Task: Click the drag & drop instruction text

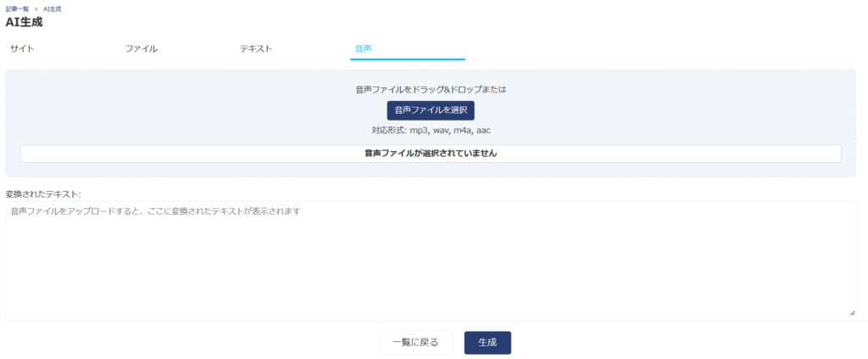Action: point(431,89)
